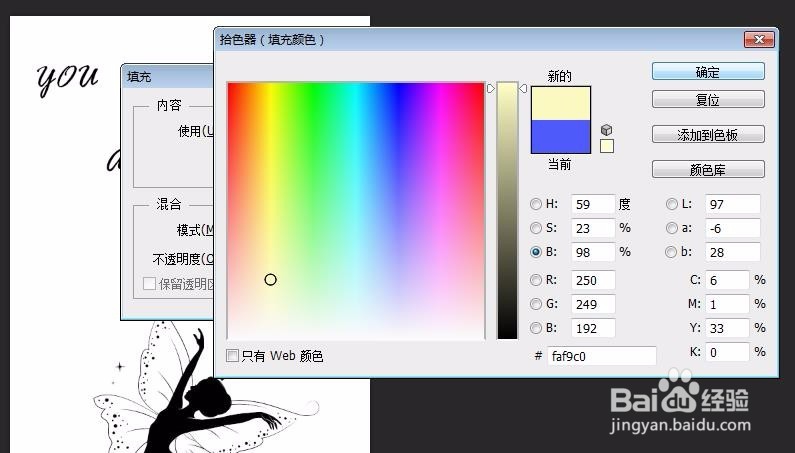Click the right slider arrow on brightness bar

[523, 88]
